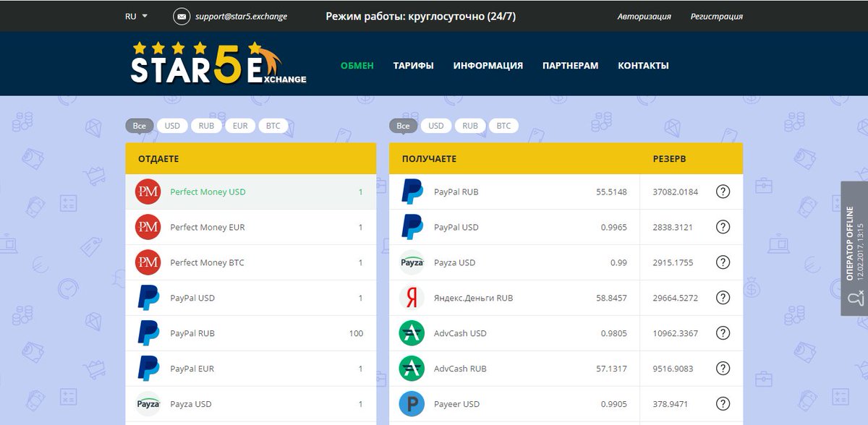Image resolution: width=868 pixels, height=425 pixels.
Task: Click the AdvCash USD logo icon
Action: point(412,333)
